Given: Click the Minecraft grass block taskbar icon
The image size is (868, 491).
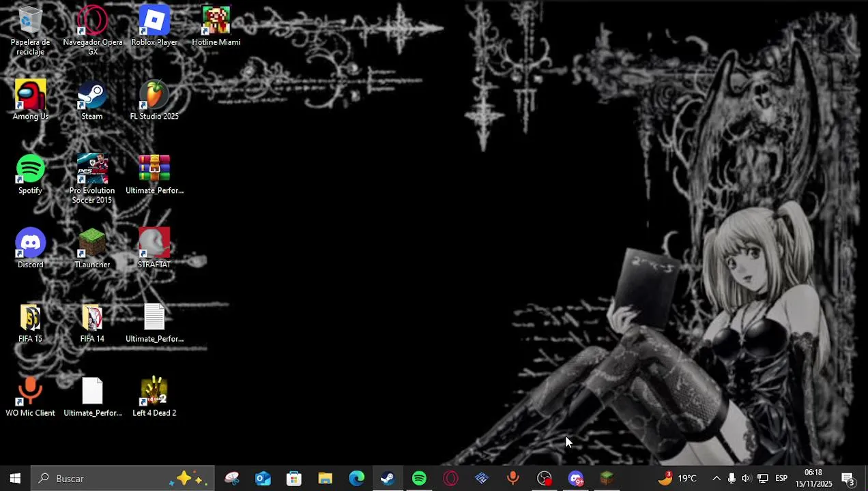Looking at the screenshot, I should [607, 479].
